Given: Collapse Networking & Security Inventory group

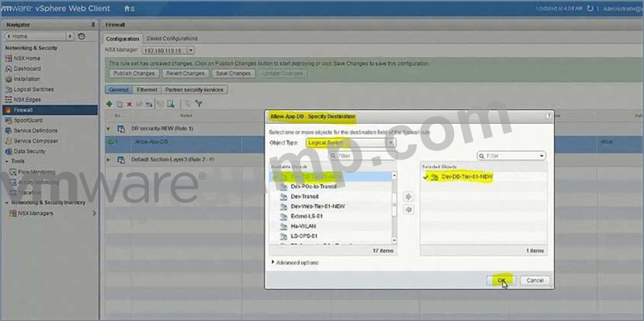Looking at the screenshot, I should 7,202.
